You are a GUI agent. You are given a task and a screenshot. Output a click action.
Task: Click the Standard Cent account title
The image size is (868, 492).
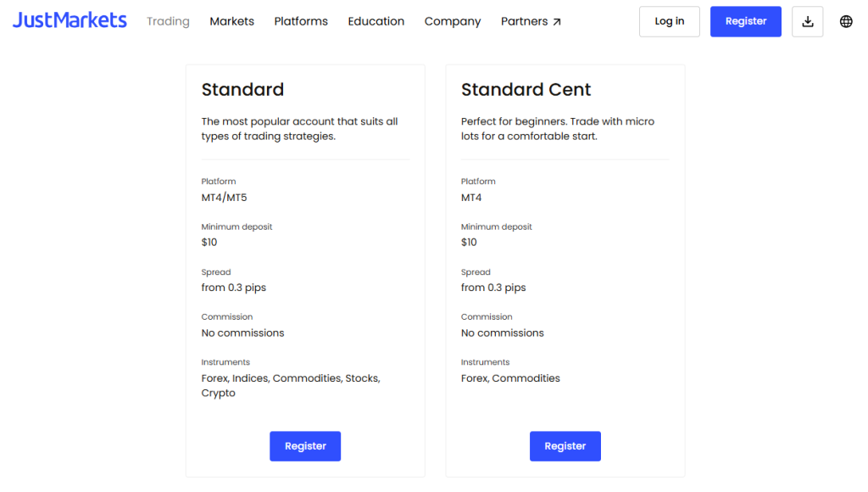(x=526, y=90)
